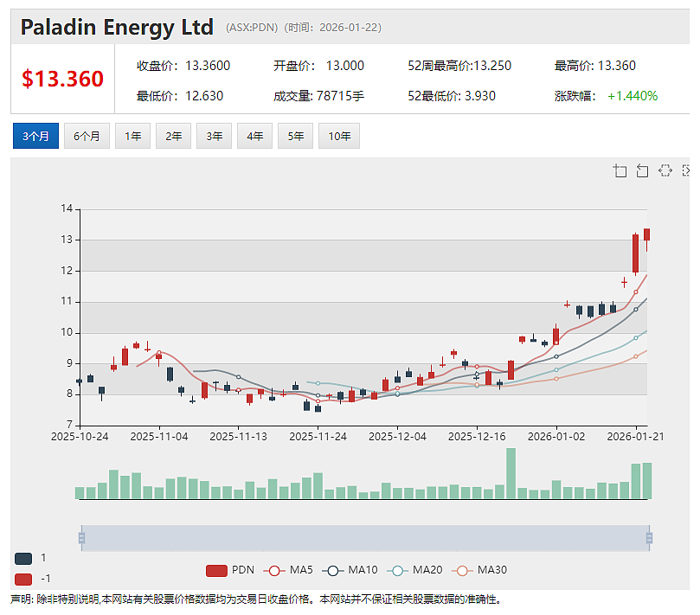The width and height of the screenshot is (700, 615).
Task: Switch to the 6个月 time range
Action: 87,136
